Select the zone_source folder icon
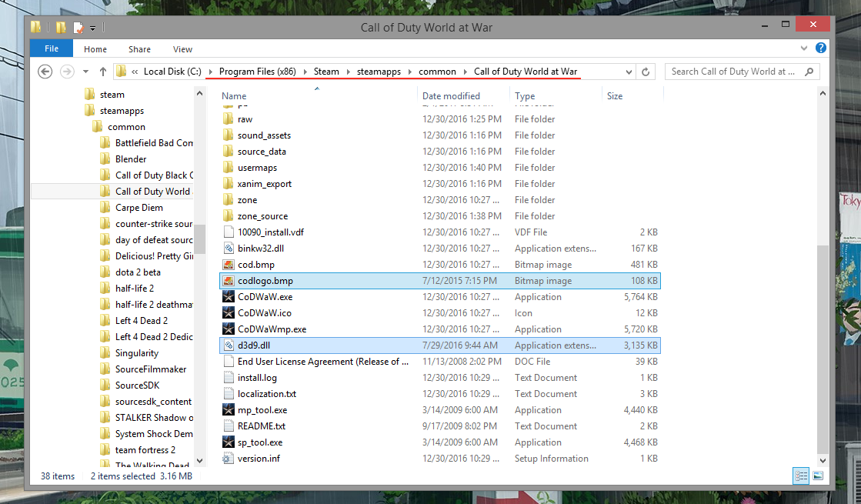 (x=229, y=215)
